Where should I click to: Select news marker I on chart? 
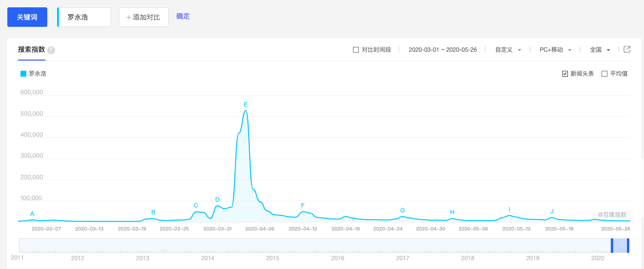[509, 209]
